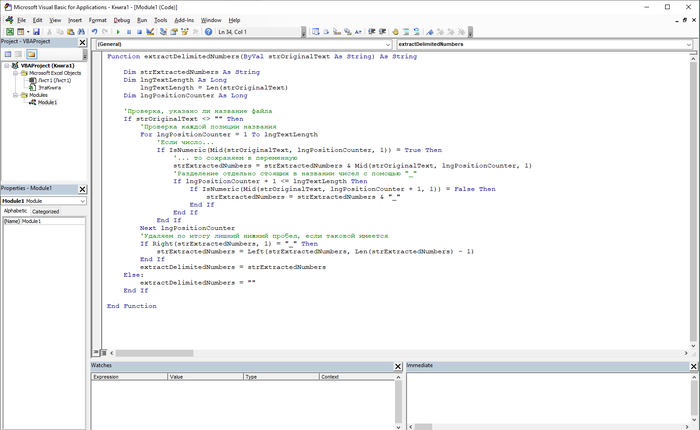Click the Undo toolbar icon
This screenshot has width=700, height=430.
tap(94, 32)
